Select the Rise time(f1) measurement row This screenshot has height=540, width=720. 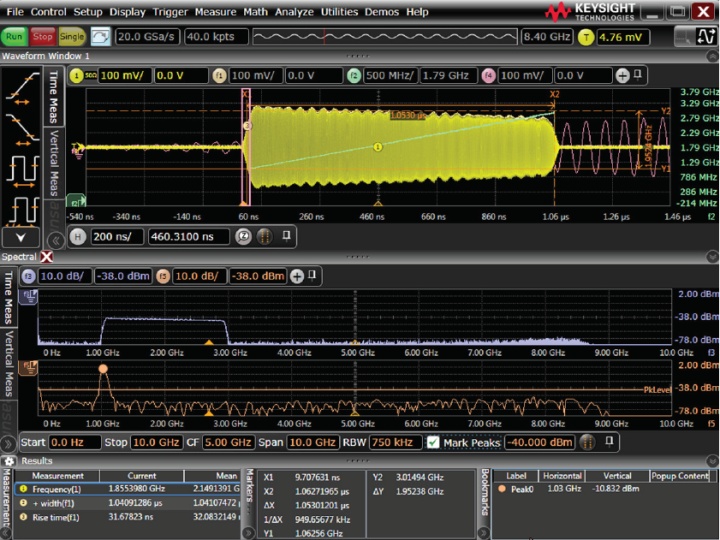click(127, 518)
